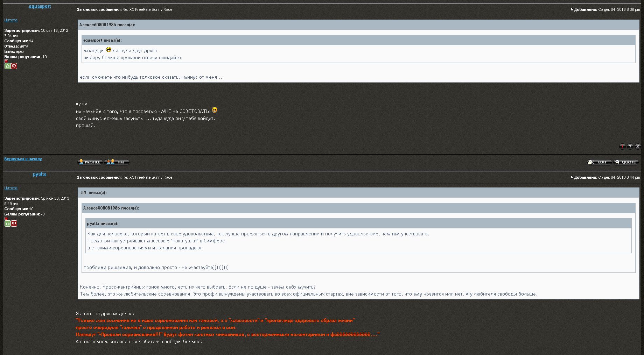This screenshot has width=644, height=355.
Task: Click the red minus reputation icon under aquasport
Action: click(6, 61)
